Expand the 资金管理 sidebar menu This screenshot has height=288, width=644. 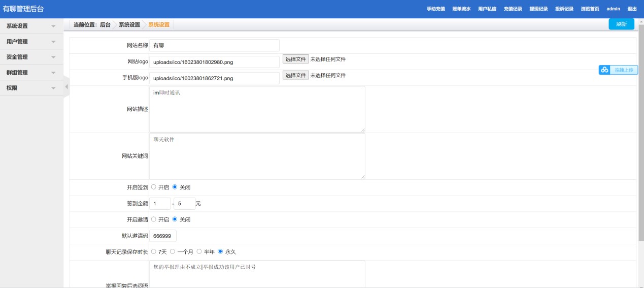[x=31, y=57]
